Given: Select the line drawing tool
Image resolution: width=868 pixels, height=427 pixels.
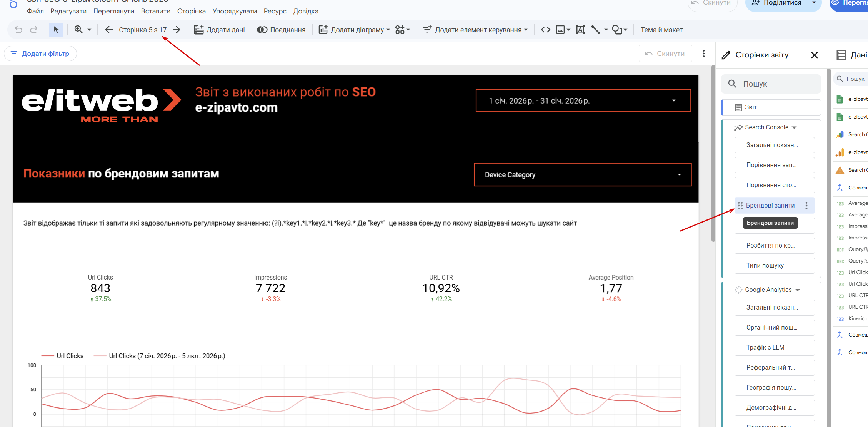Looking at the screenshot, I should click(x=595, y=30).
